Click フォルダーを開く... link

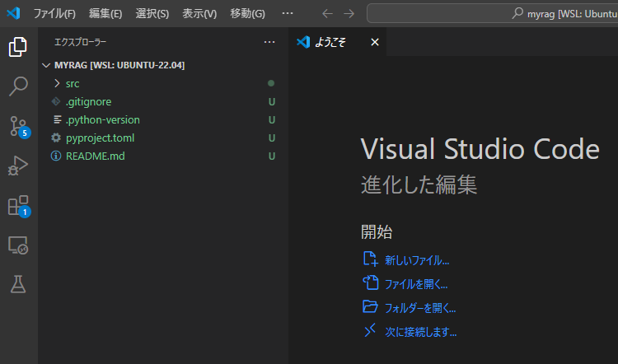420,308
